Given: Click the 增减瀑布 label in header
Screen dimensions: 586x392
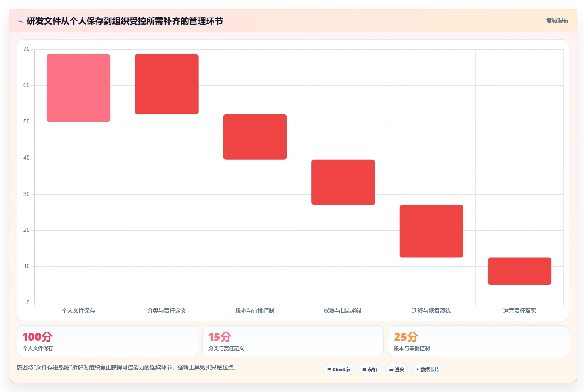Looking at the screenshot, I should 557,20.
